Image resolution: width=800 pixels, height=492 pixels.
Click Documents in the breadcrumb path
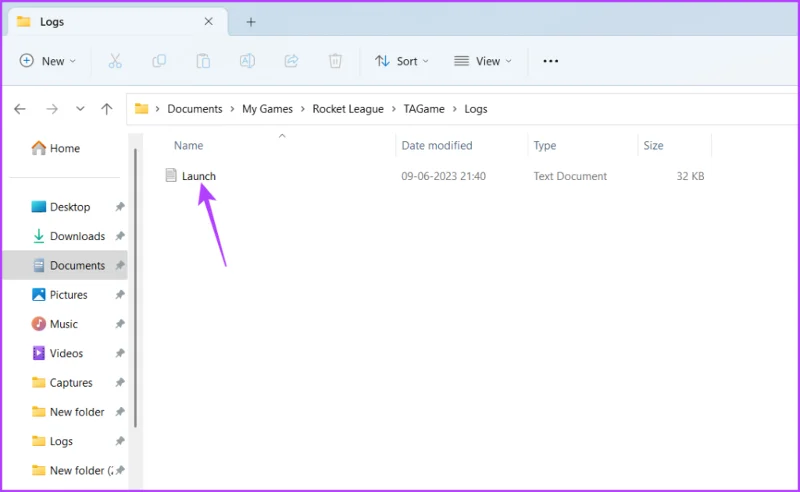[195, 109]
